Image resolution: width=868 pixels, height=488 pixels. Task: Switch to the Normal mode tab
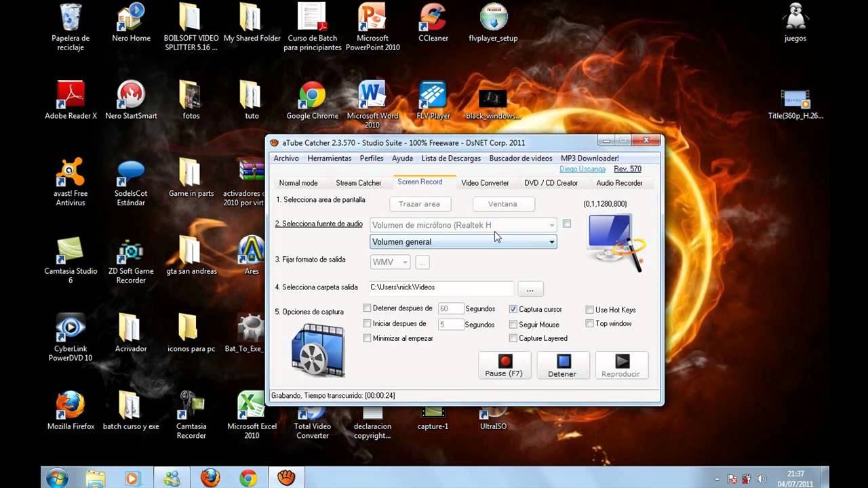[298, 183]
